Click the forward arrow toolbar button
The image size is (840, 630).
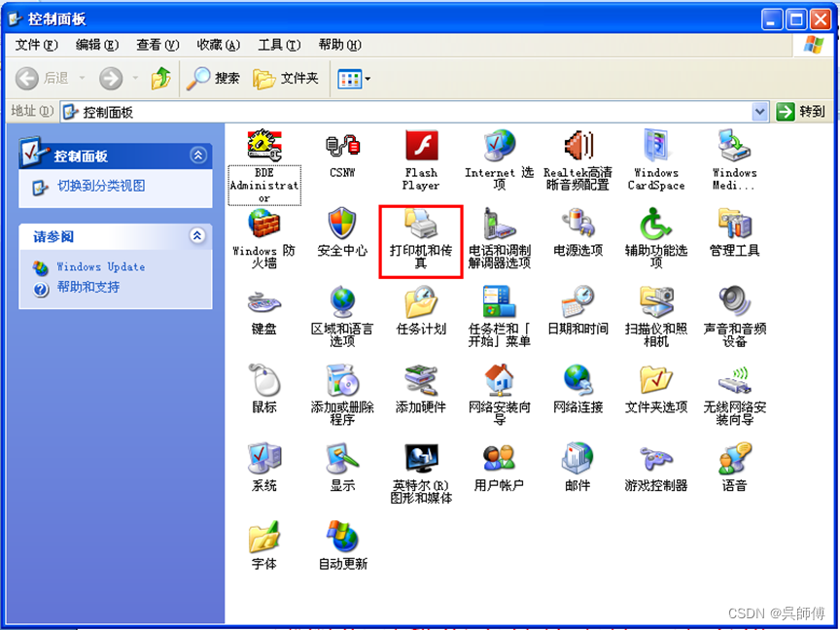[111, 79]
